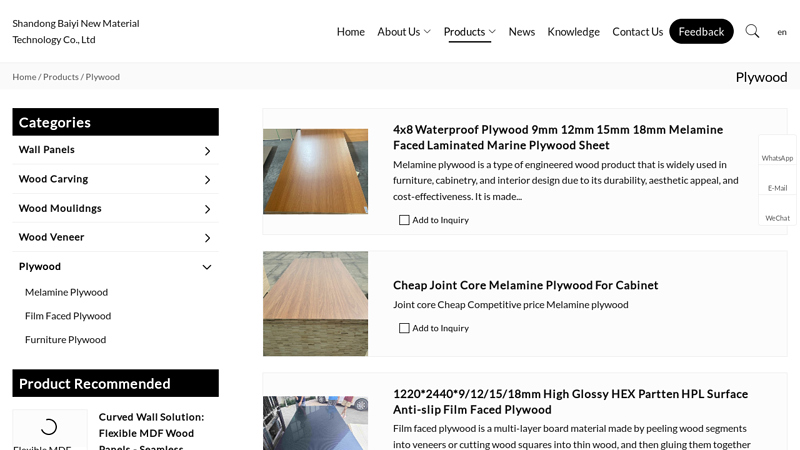Open WhatsApp contact widget
800x450 pixels.
[777, 150]
